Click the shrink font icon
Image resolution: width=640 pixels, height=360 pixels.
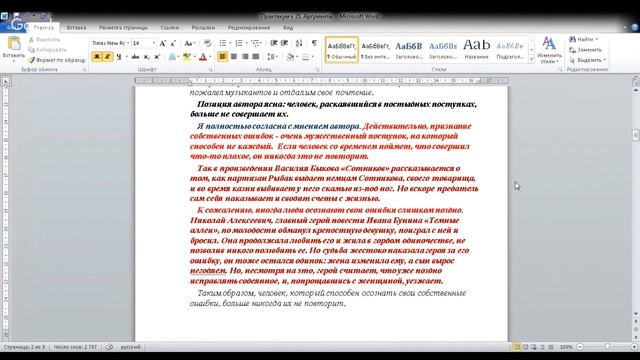point(173,43)
